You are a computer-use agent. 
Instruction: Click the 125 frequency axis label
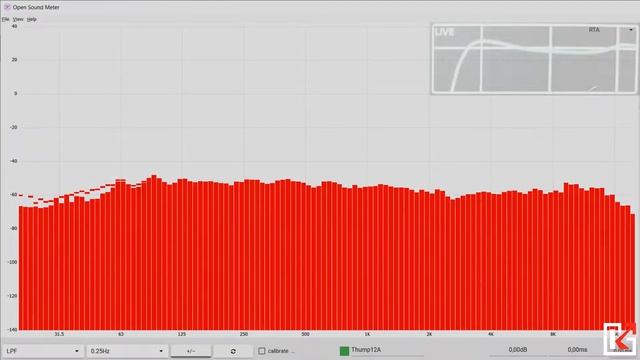(x=182, y=334)
